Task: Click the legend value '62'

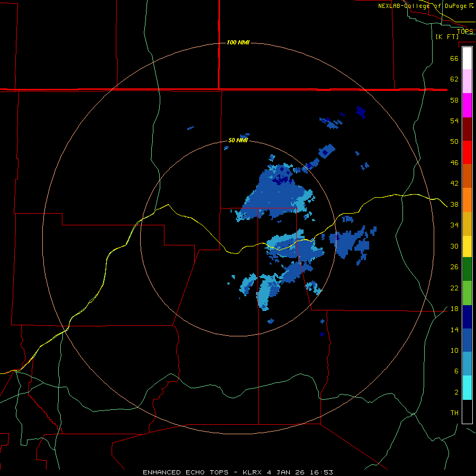Action: coord(454,79)
